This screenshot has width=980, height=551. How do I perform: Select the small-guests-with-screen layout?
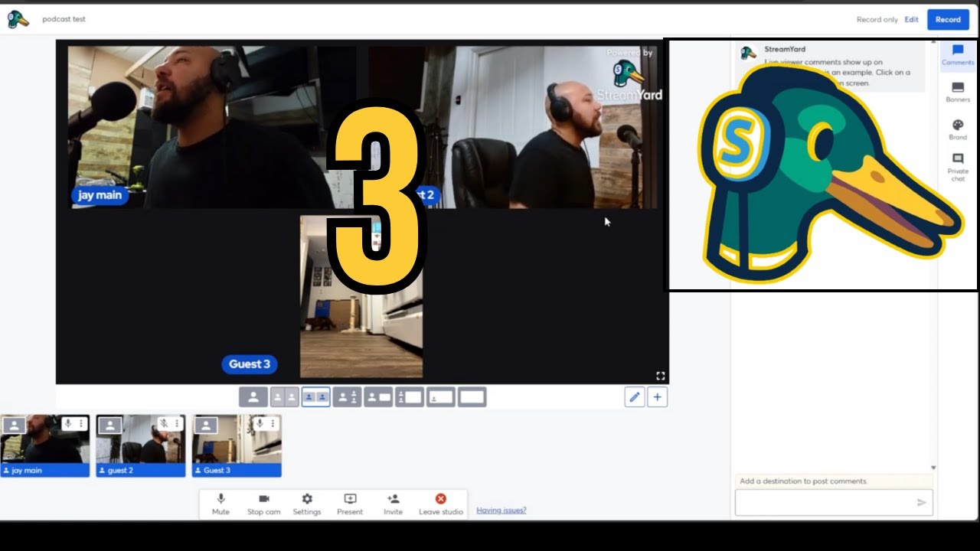(x=410, y=397)
